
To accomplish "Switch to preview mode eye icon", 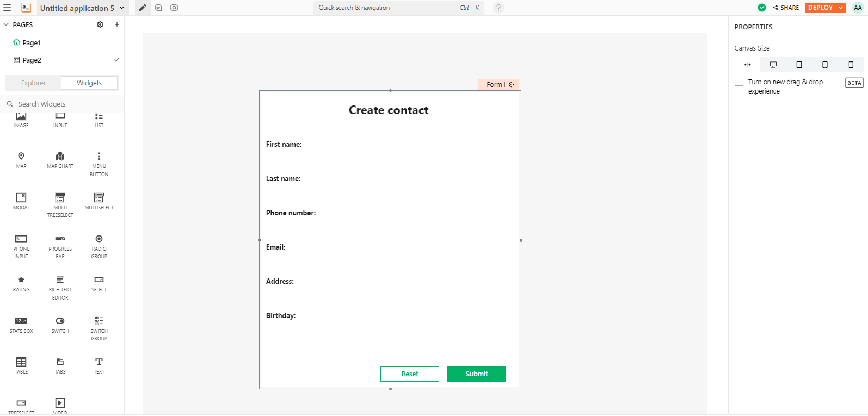I will (174, 8).
